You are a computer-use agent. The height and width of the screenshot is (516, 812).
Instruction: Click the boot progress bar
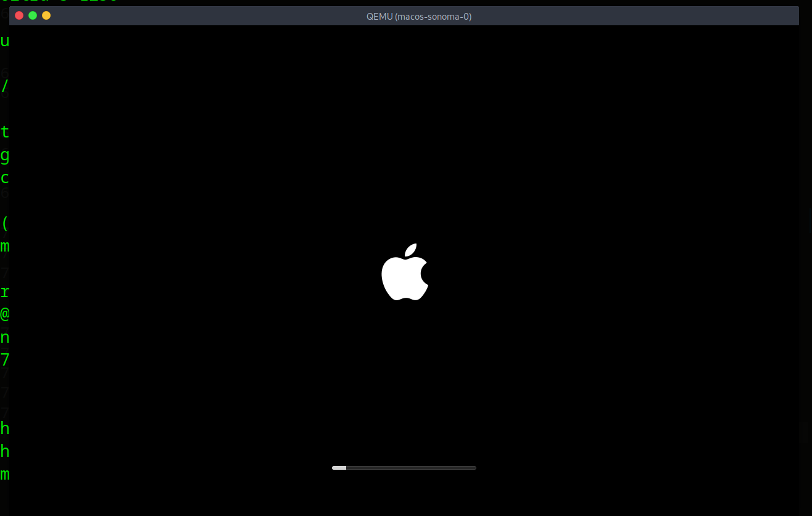coord(404,468)
